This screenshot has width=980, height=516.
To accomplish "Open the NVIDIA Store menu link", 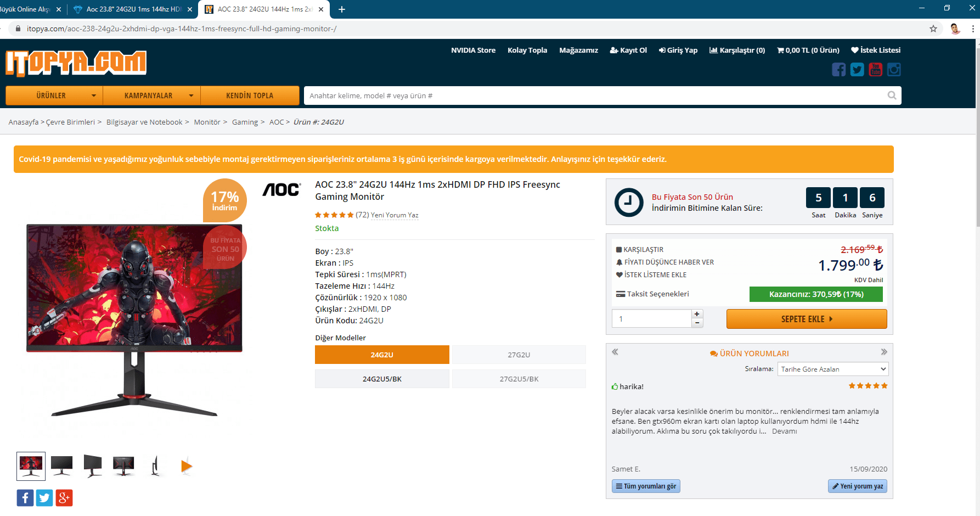I will click(x=473, y=50).
